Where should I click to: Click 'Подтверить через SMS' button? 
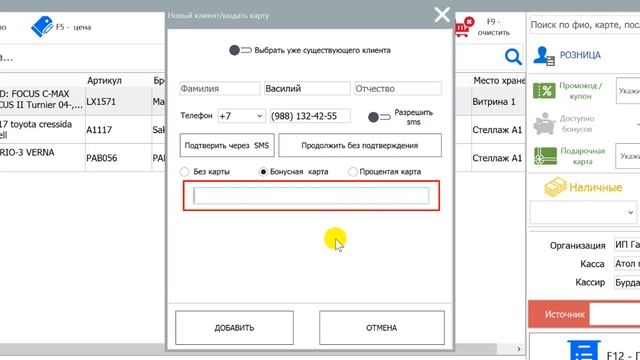tap(227, 145)
